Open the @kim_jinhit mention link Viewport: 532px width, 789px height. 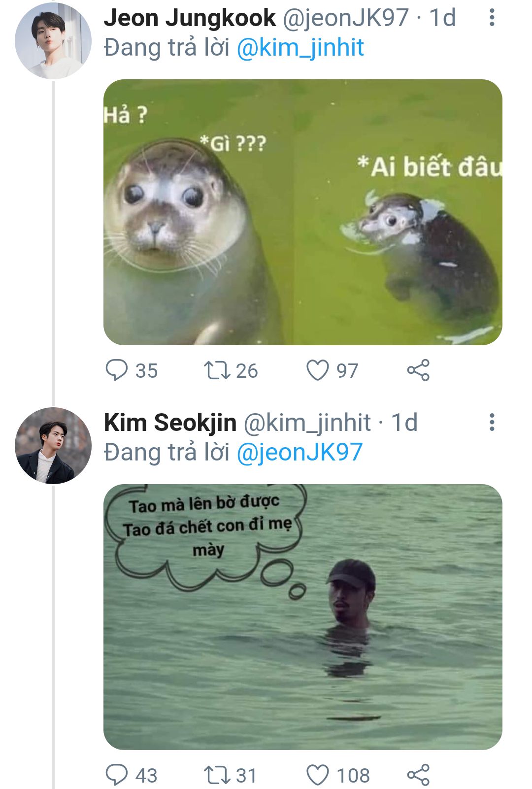(300, 48)
